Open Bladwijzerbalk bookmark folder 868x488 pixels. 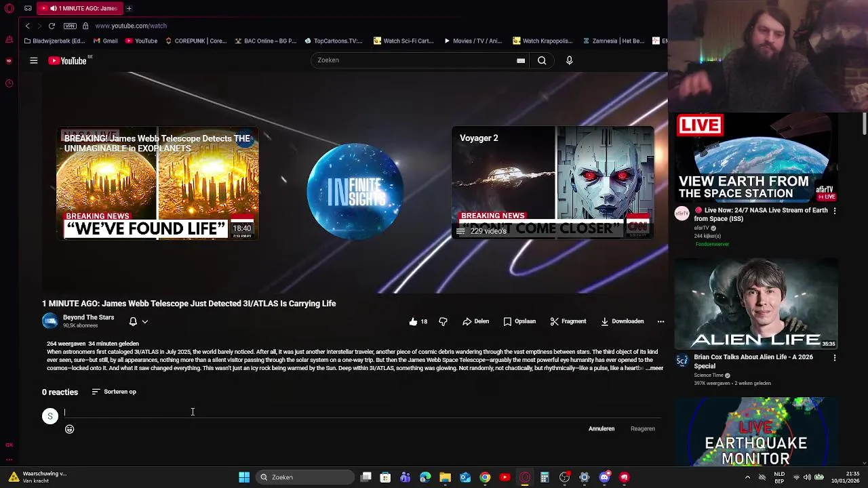pyautogui.click(x=54, y=41)
